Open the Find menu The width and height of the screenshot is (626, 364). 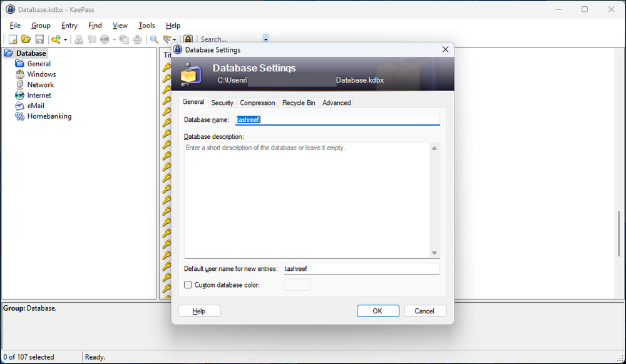pos(95,26)
